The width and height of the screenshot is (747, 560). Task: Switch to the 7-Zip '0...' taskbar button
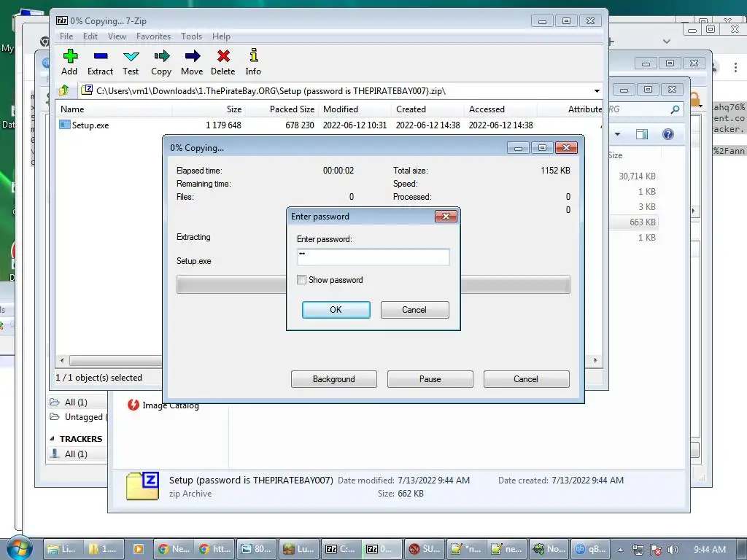[x=381, y=549]
